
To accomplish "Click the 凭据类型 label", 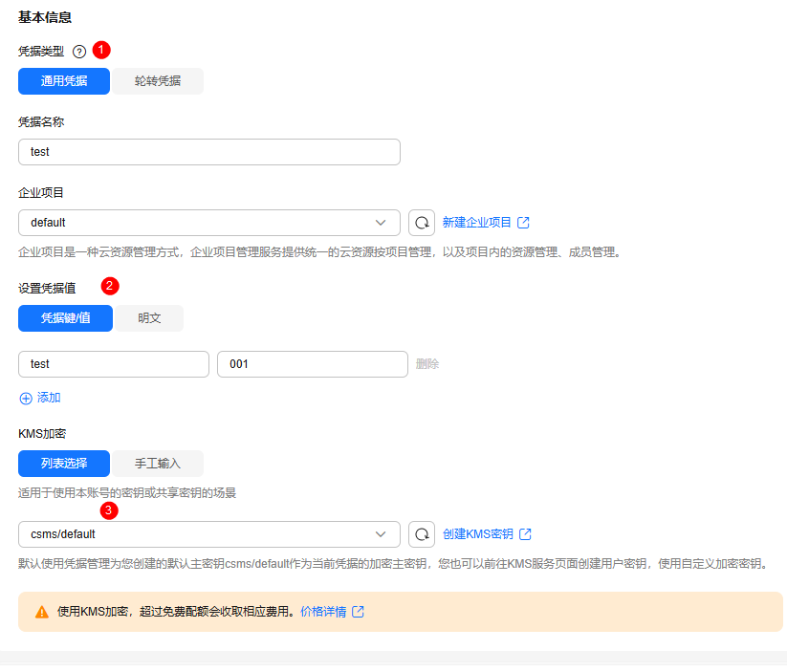I will 41,52.
